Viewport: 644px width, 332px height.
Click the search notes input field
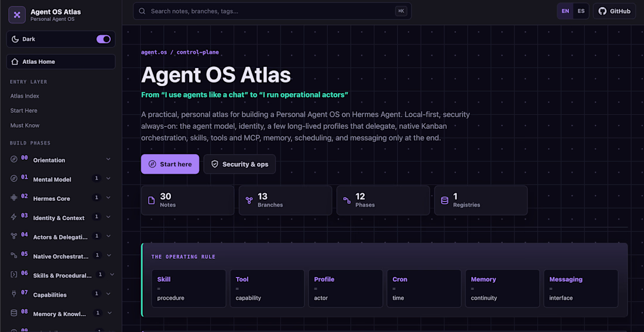click(x=272, y=11)
